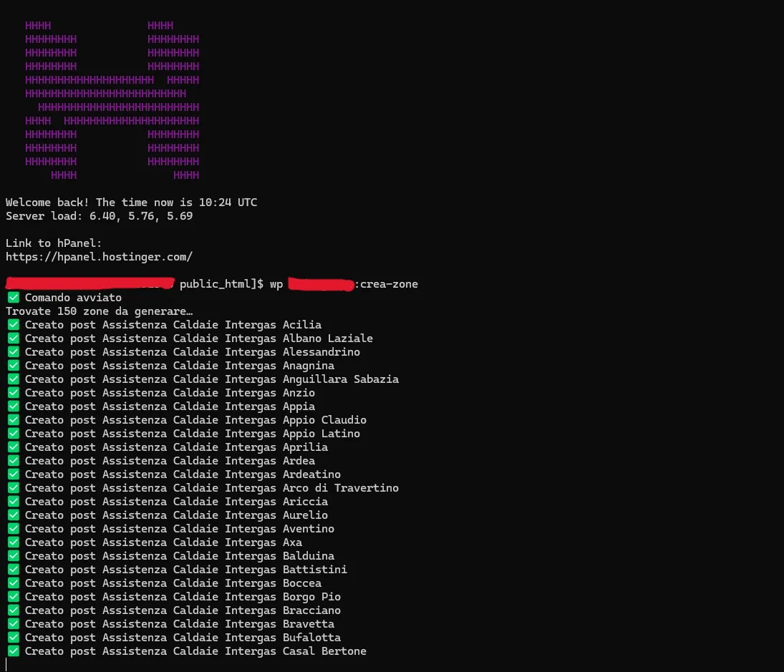Select the 'Bravetta' row text
Viewport: 784px width, 672px height.
[180, 624]
